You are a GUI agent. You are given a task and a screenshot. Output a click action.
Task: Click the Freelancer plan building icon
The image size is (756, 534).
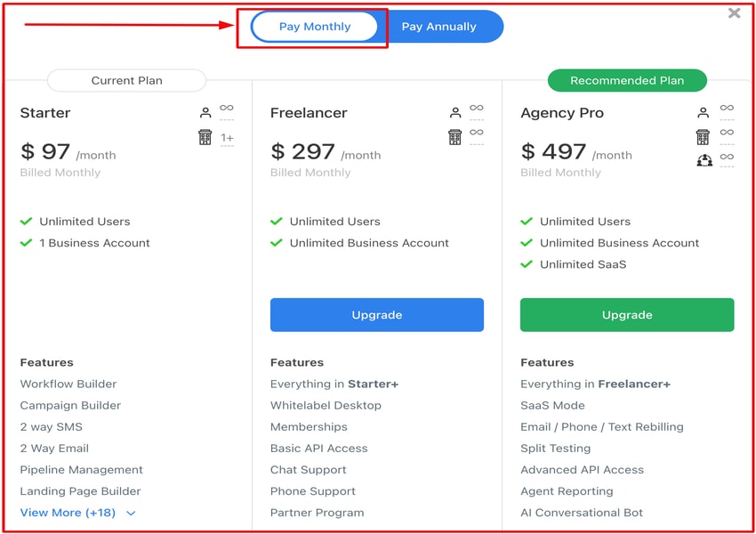[x=455, y=137]
